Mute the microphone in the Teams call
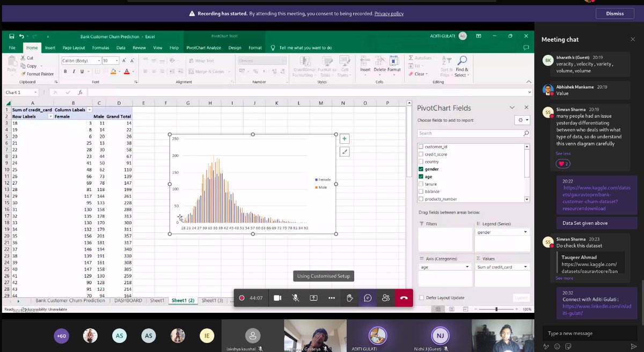This screenshot has width=644, height=352. click(296, 297)
